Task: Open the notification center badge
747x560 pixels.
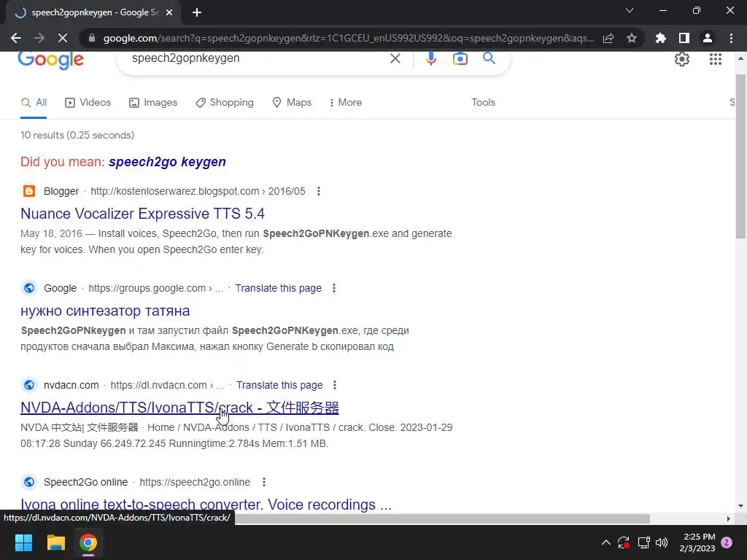Action: 727,542
